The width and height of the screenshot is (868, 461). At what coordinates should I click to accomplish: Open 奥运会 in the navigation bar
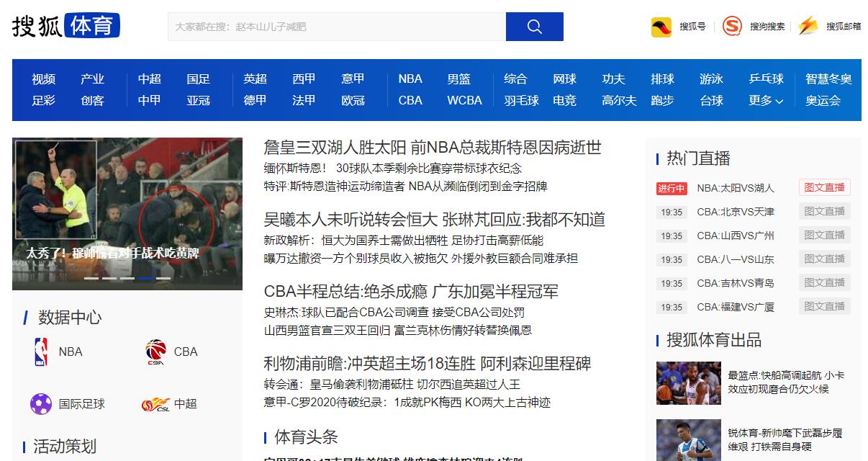point(823,101)
